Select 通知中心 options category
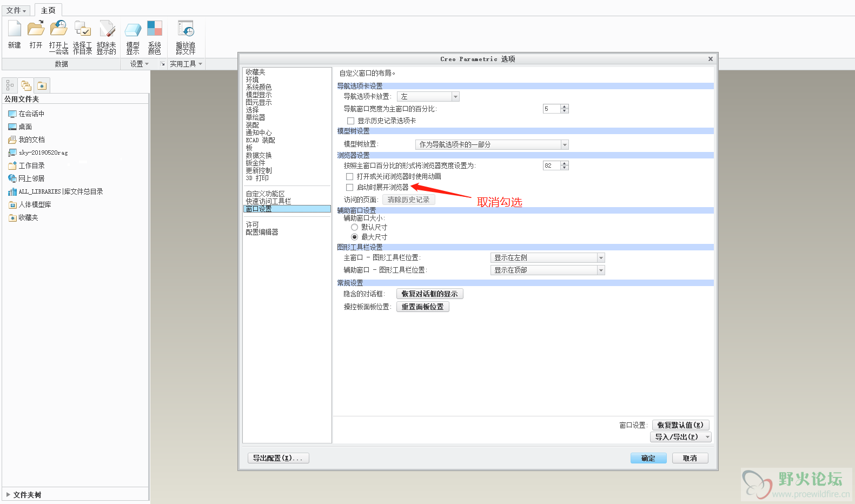The image size is (855, 504). pos(259,133)
